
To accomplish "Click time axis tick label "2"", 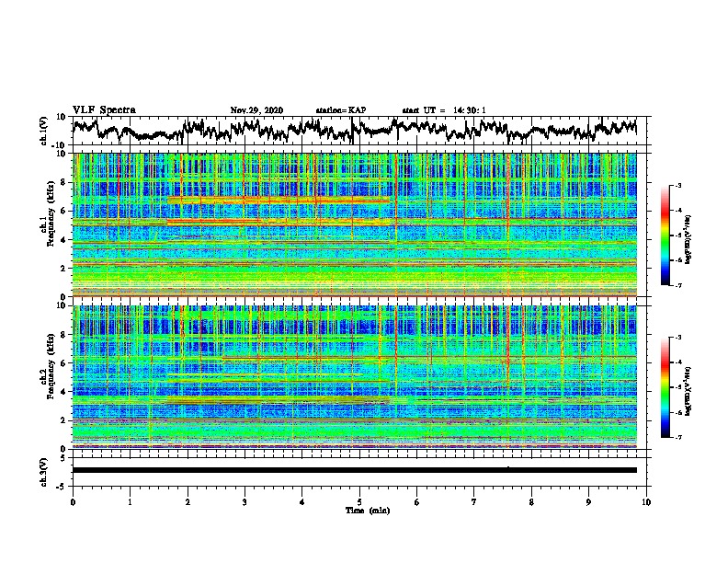I will tap(188, 502).
